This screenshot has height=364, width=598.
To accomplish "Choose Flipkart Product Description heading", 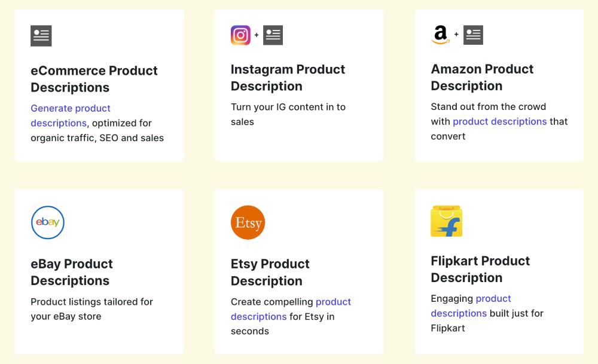I will 480,269.
